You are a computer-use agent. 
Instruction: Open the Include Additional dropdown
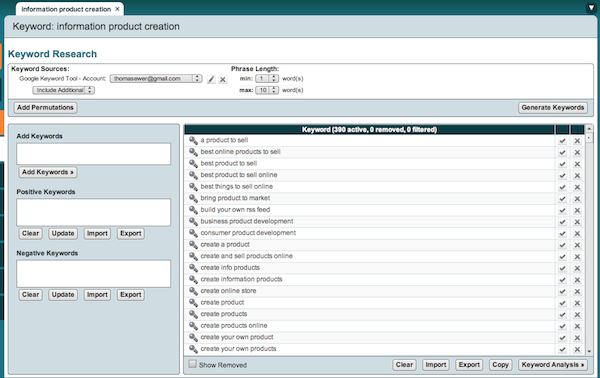(x=63, y=90)
